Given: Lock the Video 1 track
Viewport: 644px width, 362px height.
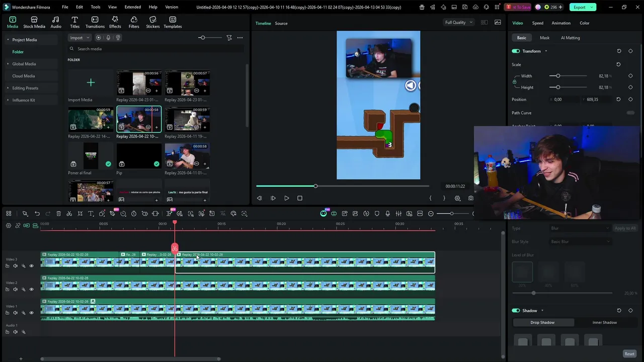Looking at the screenshot, I should 7,313.
